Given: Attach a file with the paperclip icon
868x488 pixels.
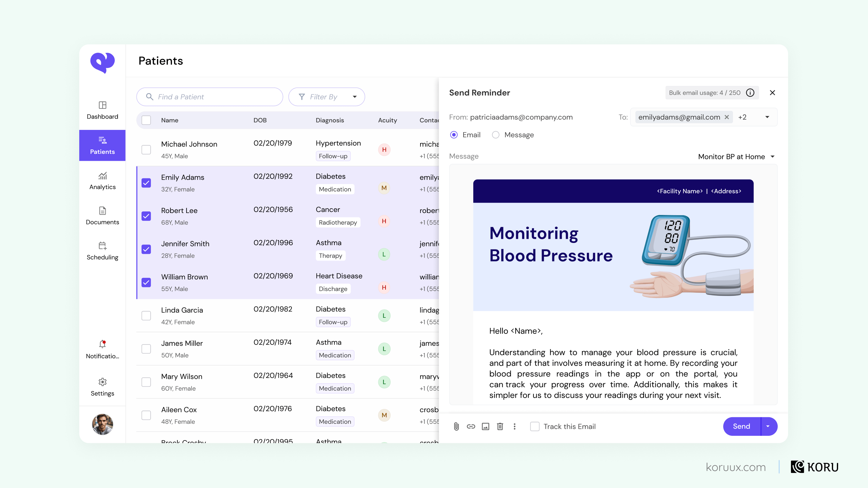Looking at the screenshot, I should point(457,426).
